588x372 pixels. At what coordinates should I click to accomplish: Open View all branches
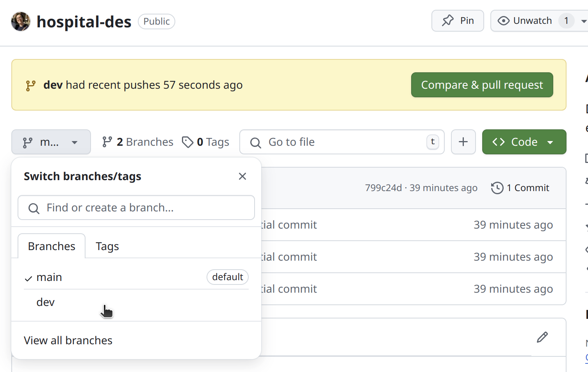pyautogui.click(x=68, y=340)
